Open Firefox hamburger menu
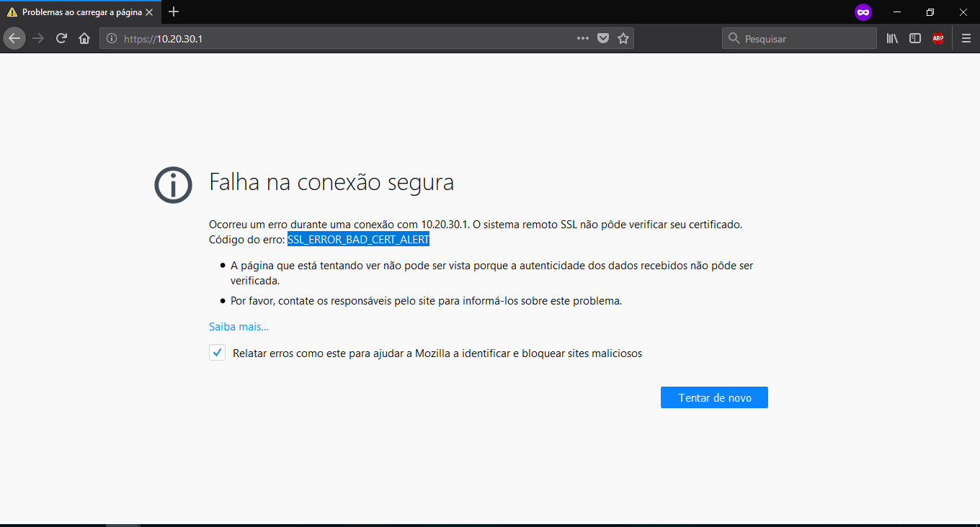This screenshot has height=527, width=980. [966, 39]
